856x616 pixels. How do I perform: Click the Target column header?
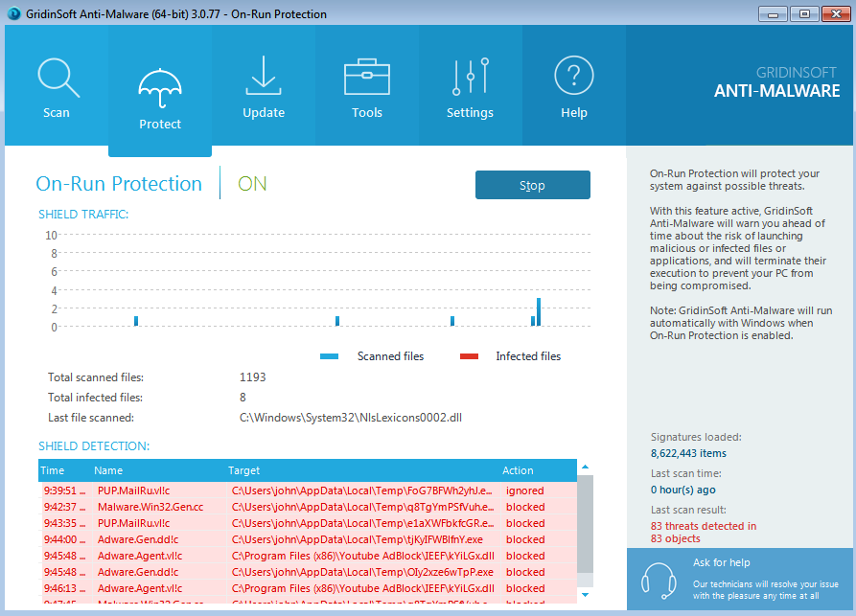pyautogui.click(x=244, y=470)
